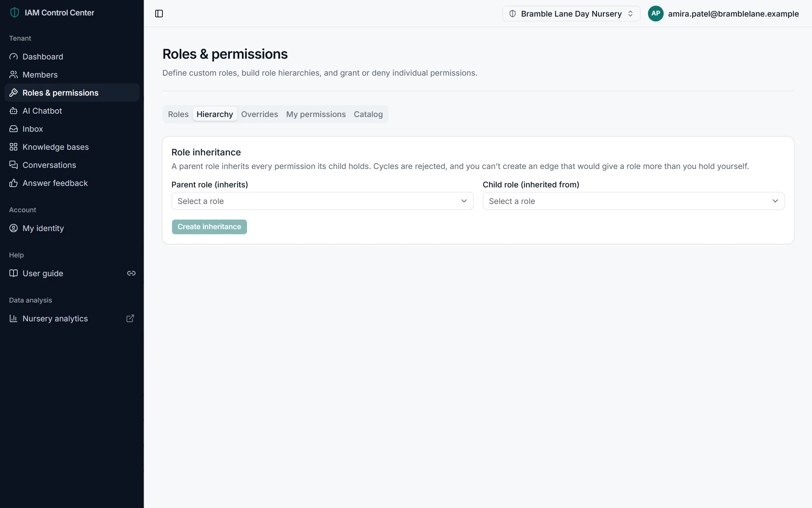Screen dimensions: 812x508
Task: Click the link icon beside User guide
Action: pyautogui.click(x=131, y=273)
